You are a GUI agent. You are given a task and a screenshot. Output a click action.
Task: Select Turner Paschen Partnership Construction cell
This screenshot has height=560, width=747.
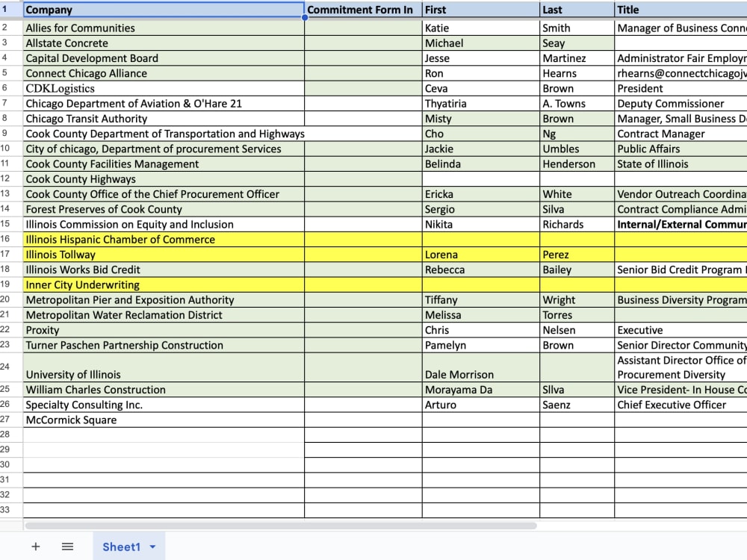coord(164,345)
